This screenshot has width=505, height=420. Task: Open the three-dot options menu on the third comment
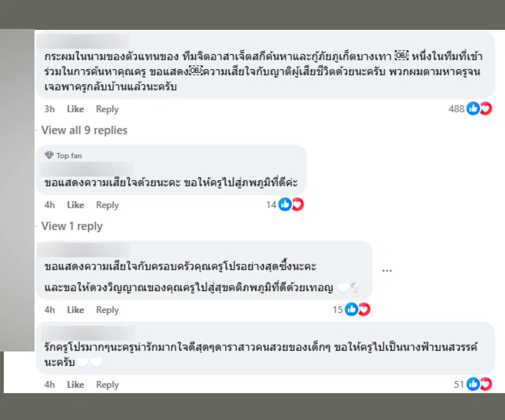387,271
